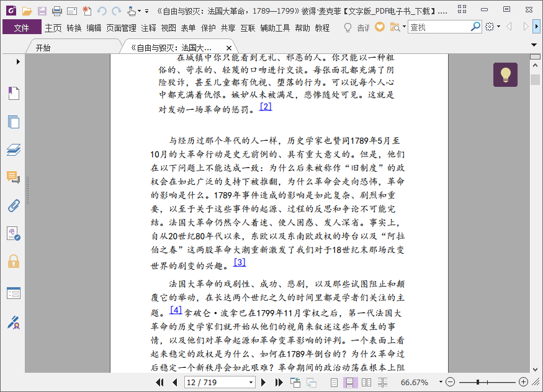Open the document tab list dropdown
Image resolution: width=543 pixels, height=392 pixels.
[534, 45]
